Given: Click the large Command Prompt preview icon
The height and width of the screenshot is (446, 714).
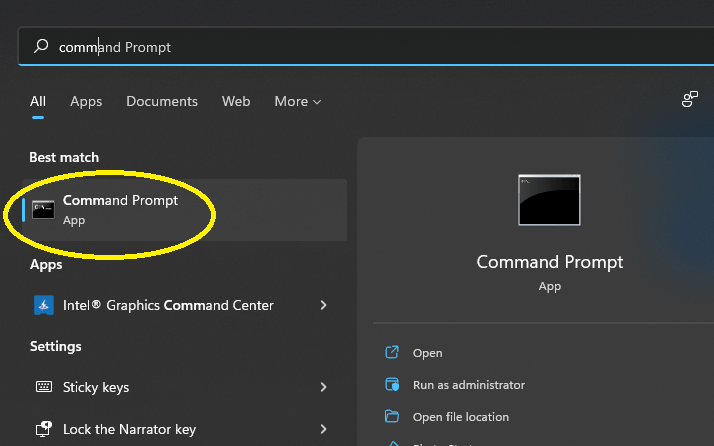Looking at the screenshot, I should [x=549, y=200].
